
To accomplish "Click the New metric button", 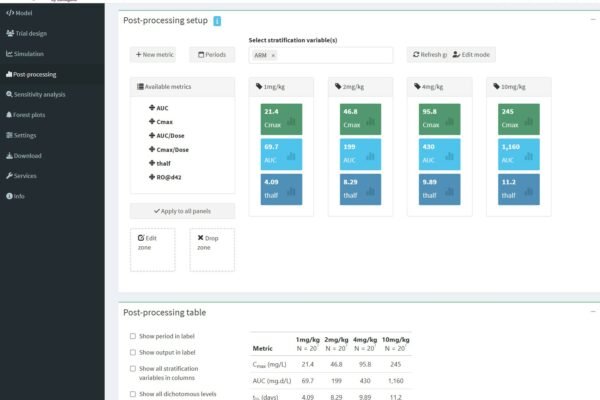I will (x=153, y=55).
